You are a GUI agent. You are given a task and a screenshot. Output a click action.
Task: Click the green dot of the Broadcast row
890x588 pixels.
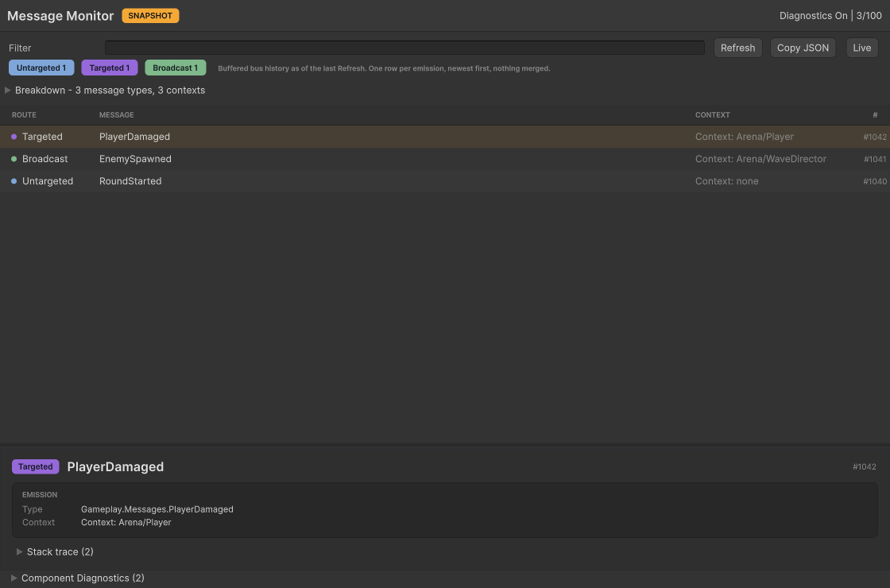tap(14, 159)
